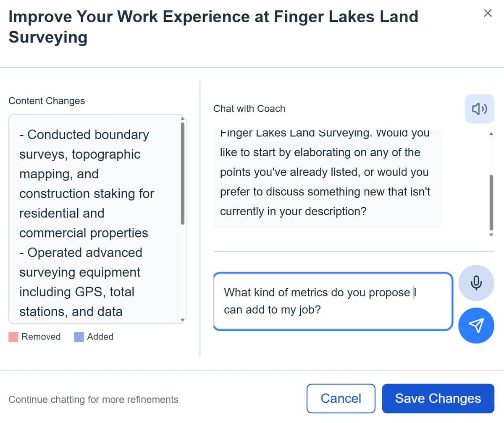
Task: Click the Continue chatting for more refinements text
Action: 93,399
